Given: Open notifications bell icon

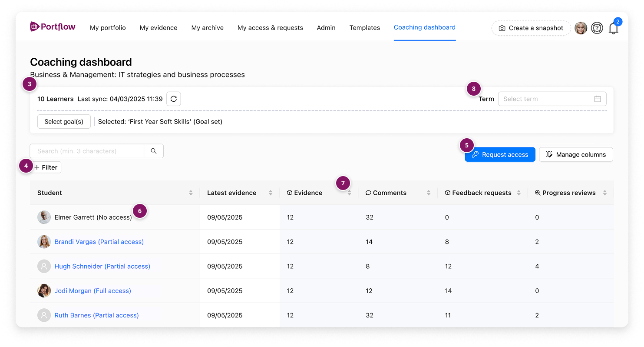Looking at the screenshot, I should coord(613,29).
